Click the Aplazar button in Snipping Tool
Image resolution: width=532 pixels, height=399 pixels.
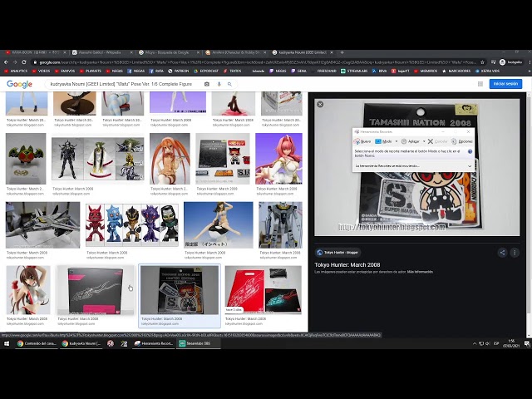point(410,141)
